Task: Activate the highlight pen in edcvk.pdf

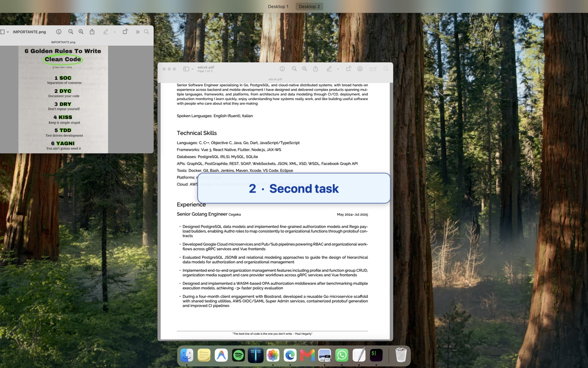Action: 329,69
